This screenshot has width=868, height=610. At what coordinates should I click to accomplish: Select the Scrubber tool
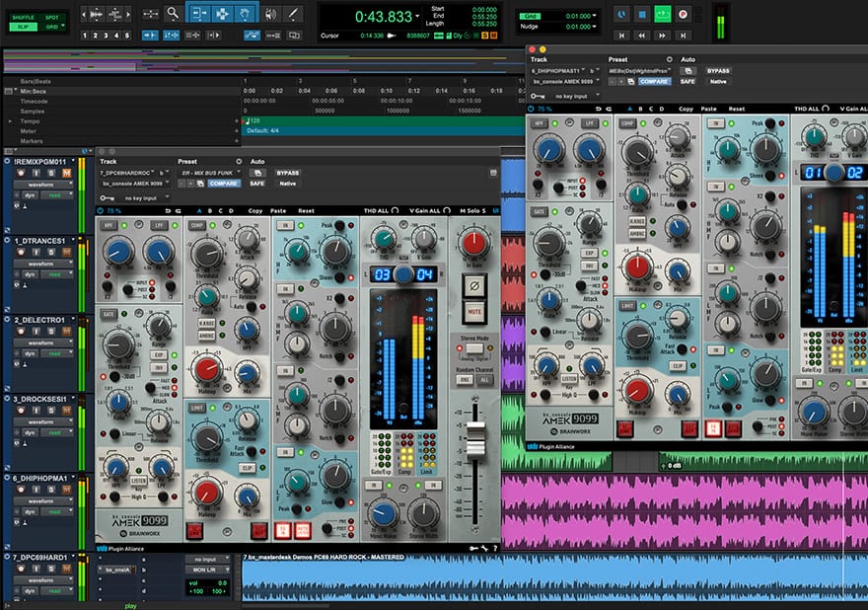[x=271, y=11]
